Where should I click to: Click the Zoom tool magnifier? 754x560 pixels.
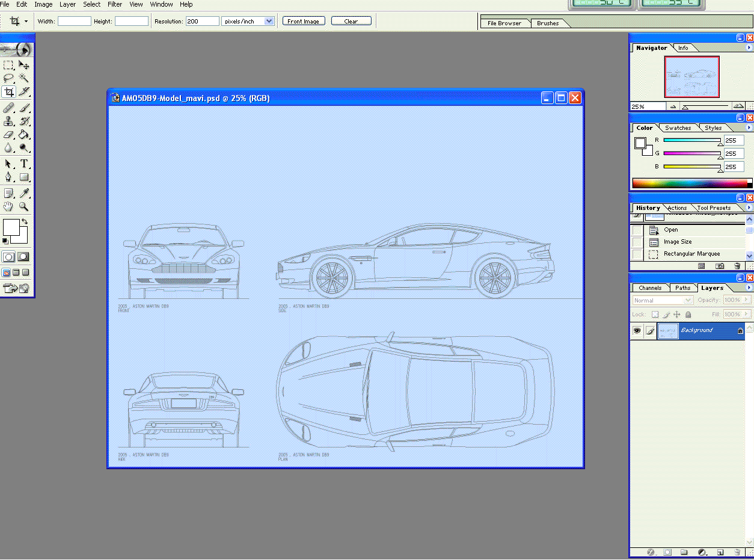[x=24, y=206]
